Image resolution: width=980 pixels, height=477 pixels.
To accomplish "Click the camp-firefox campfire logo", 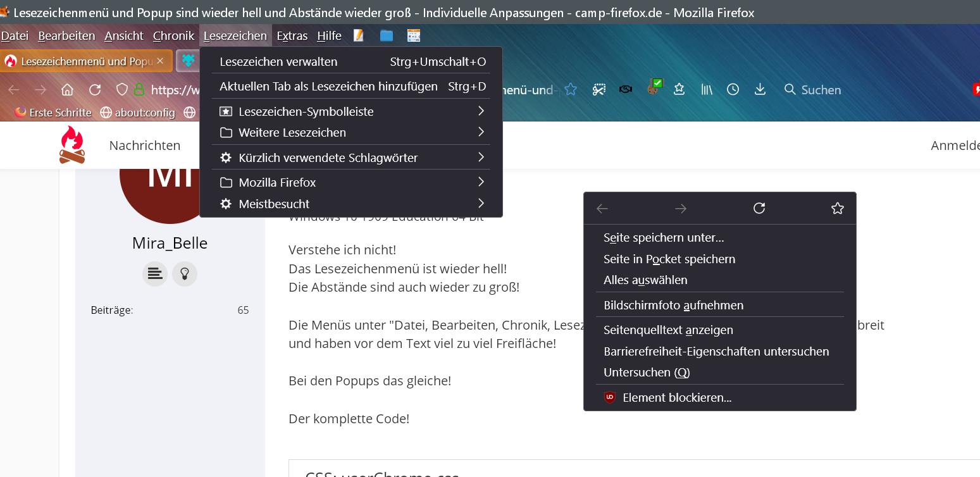I will pyautogui.click(x=72, y=145).
